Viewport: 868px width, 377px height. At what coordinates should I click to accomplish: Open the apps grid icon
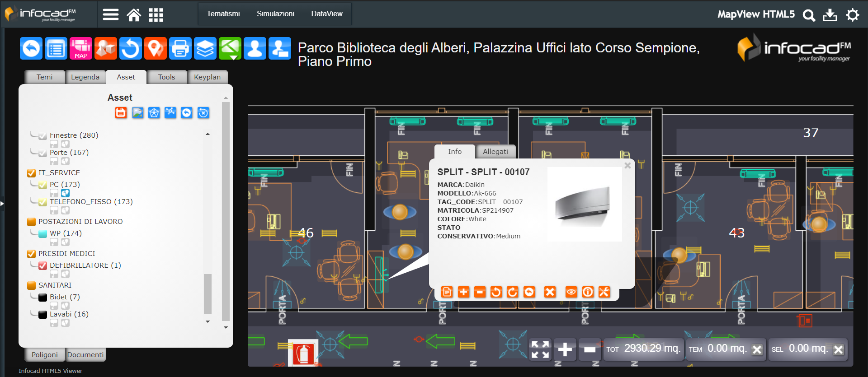pyautogui.click(x=156, y=14)
